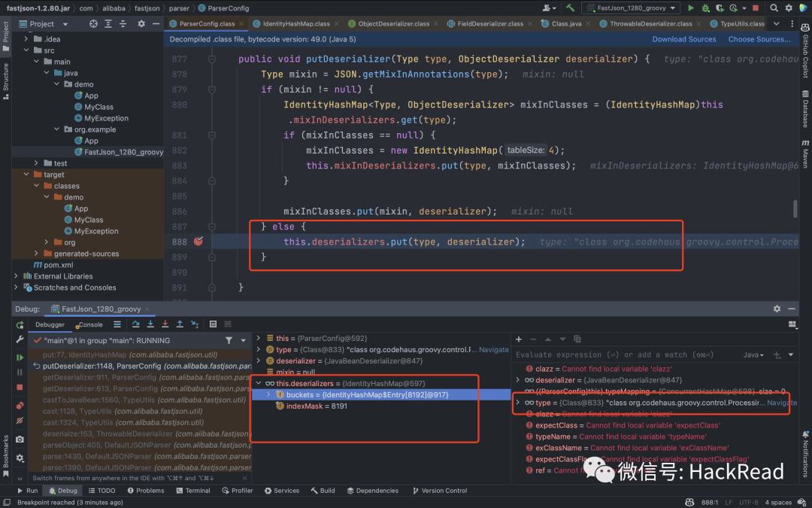
Task: Stop the debug session with red square
Action: (x=20, y=387)
